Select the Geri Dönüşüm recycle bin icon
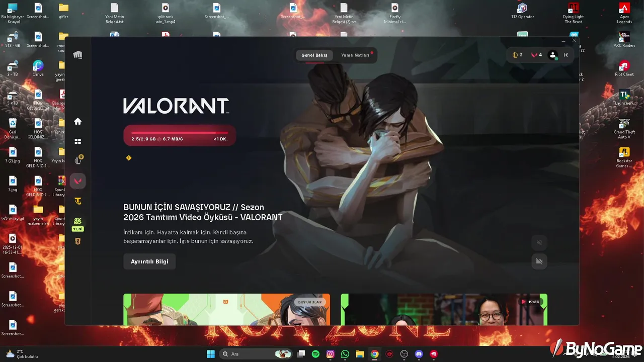The image size is (644, 362). [x=13, y=129]
